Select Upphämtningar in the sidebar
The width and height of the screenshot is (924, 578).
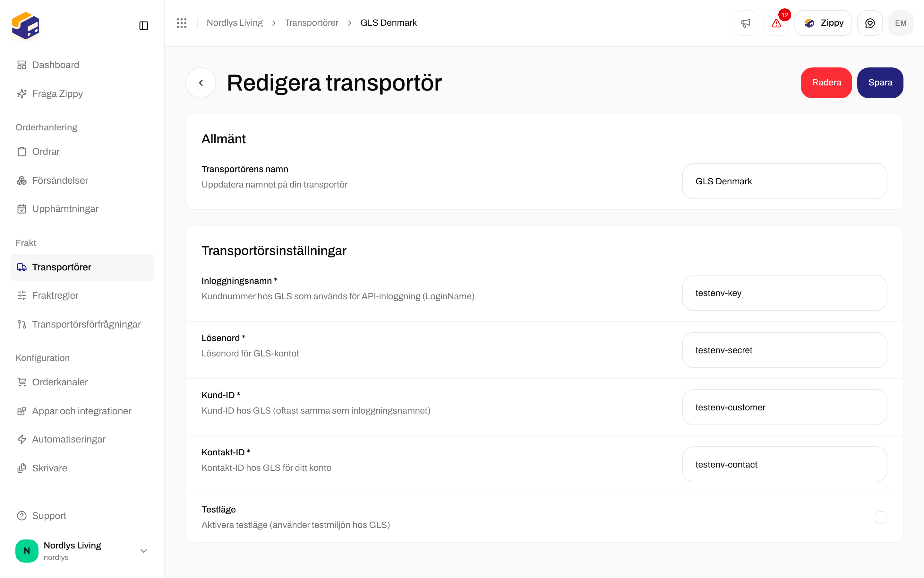[x=82, y=209]
